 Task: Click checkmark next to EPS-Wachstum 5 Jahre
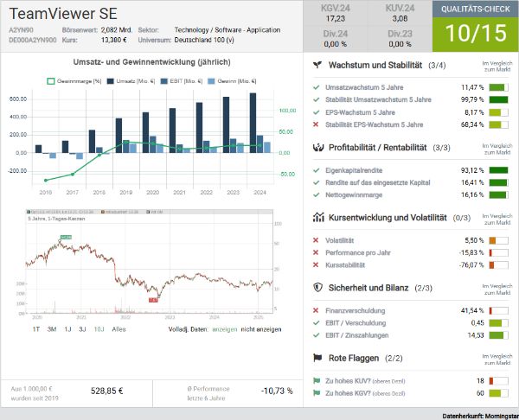pos(316,112)
